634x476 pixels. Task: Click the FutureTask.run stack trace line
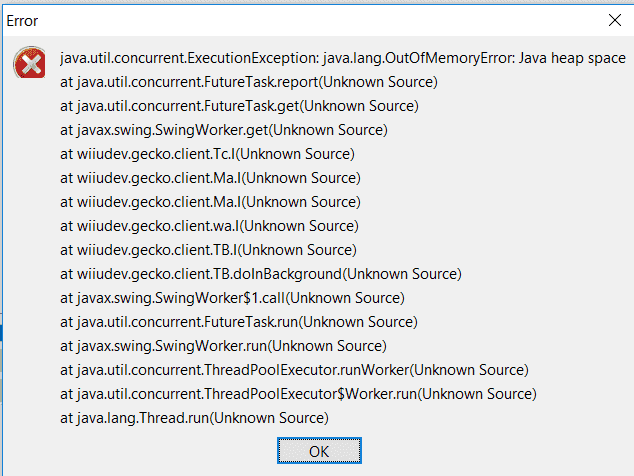click(239, 322)
